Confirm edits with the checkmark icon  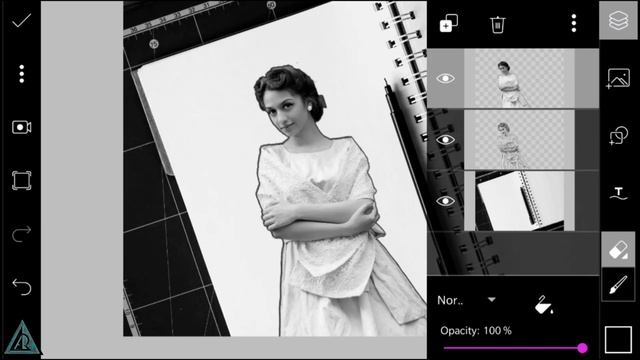pos(21,20)
